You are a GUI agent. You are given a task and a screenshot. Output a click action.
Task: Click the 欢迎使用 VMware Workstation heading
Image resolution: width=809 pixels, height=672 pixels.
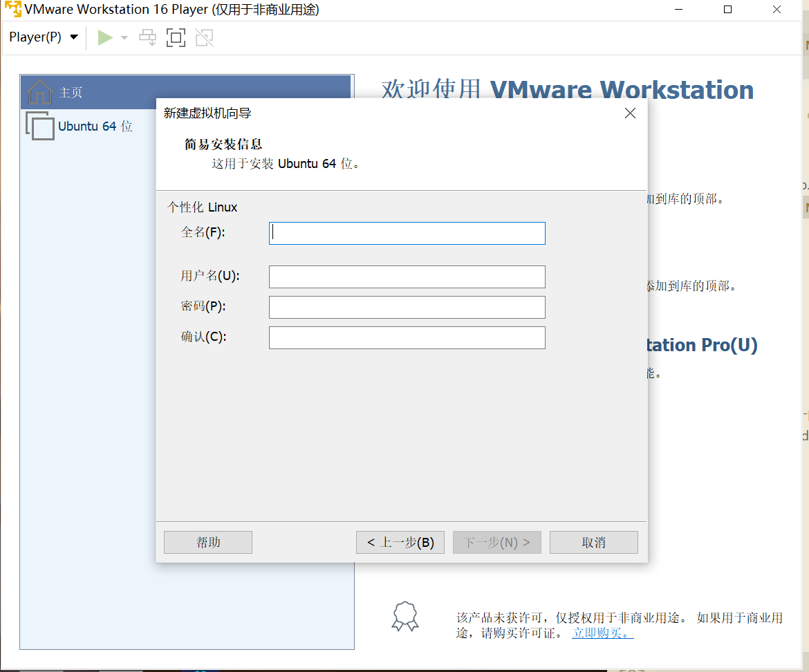tap(568, 89)
